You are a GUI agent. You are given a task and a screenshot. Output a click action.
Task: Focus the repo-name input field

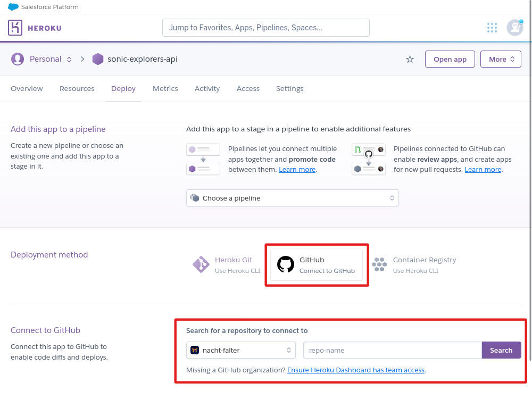[393, 350]
